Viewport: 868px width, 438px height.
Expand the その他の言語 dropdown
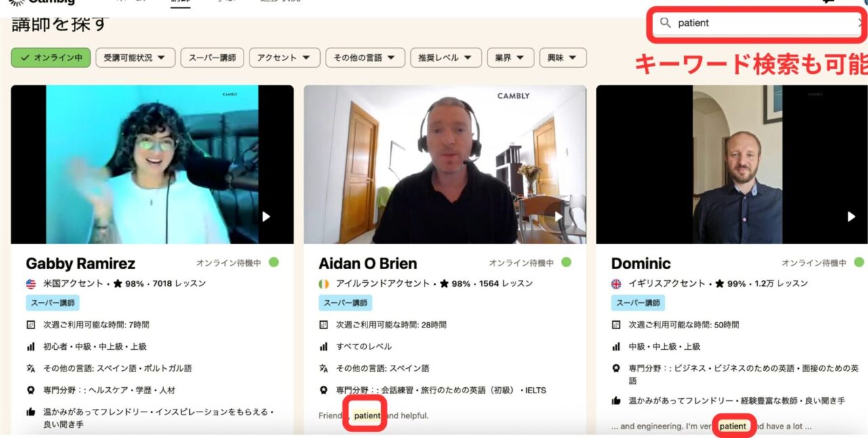click(365, 58)
